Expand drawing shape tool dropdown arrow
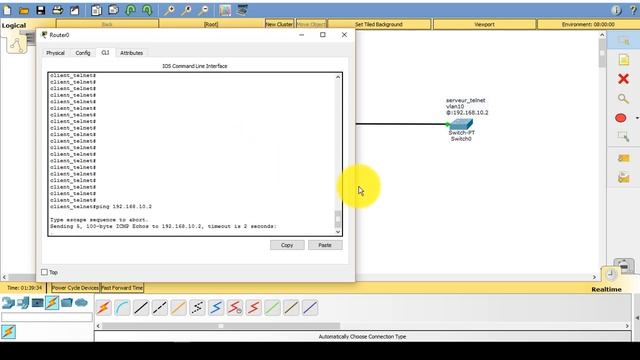Viewport: 640px width, 360px height. click(637, 118)
